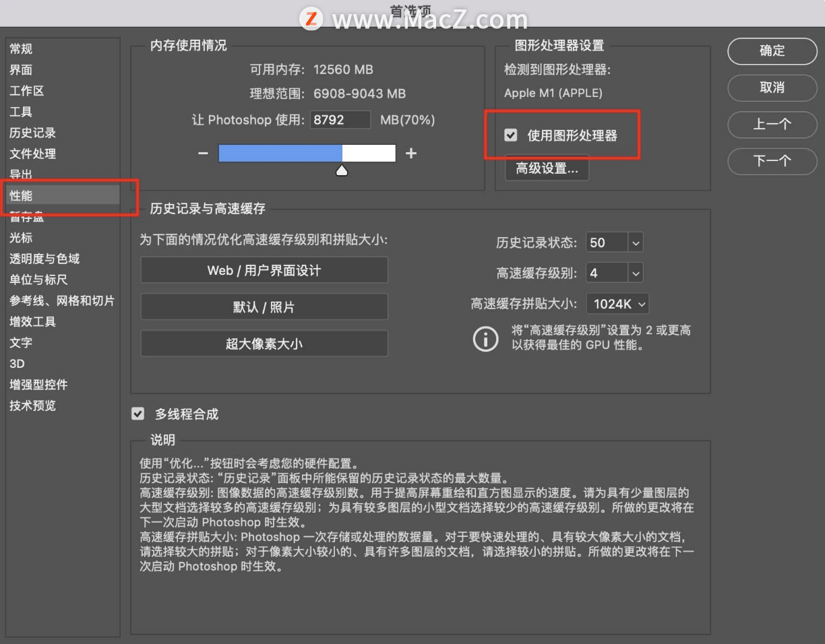Select 常规 in preferences sidebar
The height and width of the screenshot is (644, 825).
point(21,49)
